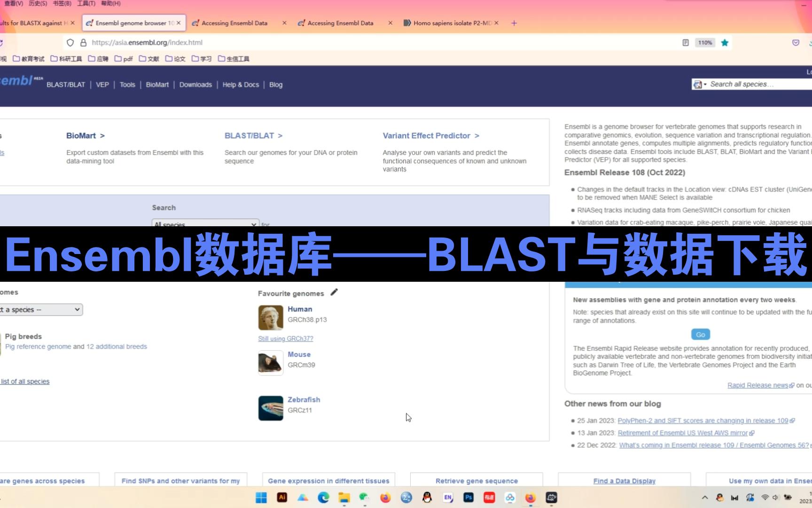This screenshot has width=812, height=508.
Task: Click the active Firefox taskbar icon
Action: tap(531, 497)
